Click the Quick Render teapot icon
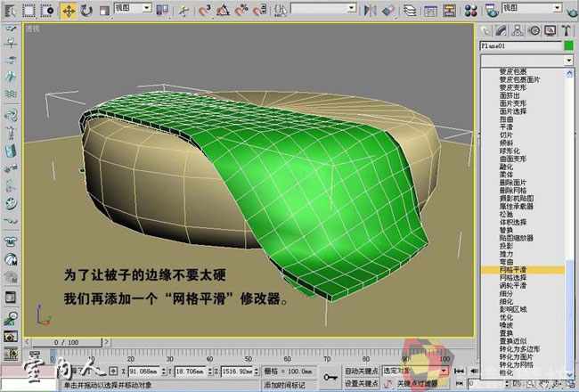This screenshot has width=579, height=392. (x=573, y=11)
